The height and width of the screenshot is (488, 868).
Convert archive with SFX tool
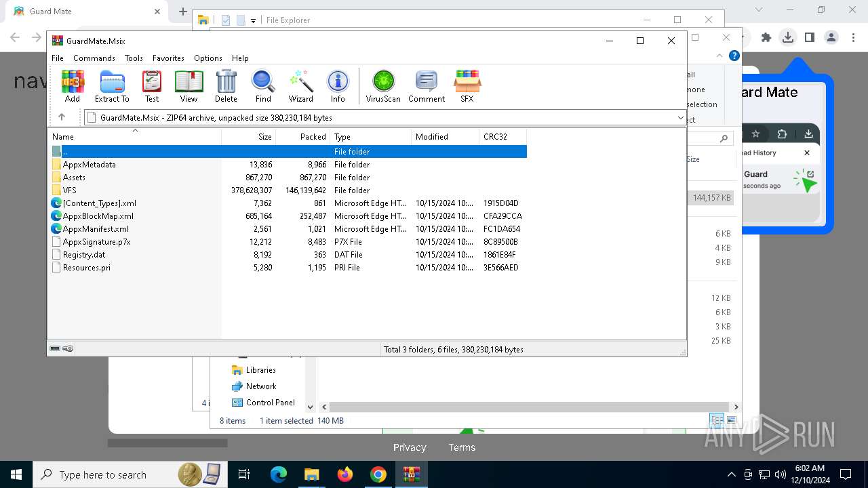(467, 86)
